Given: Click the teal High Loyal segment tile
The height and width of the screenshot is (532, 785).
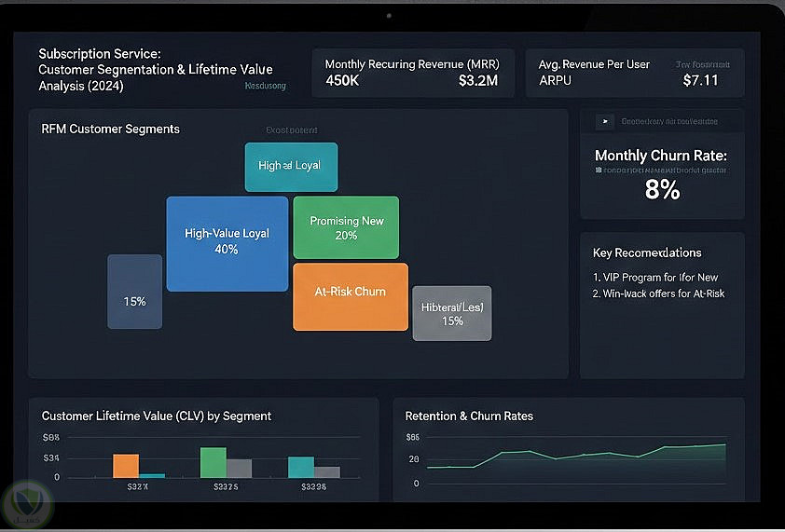Looking at the screenshot, I should (291, 167).
